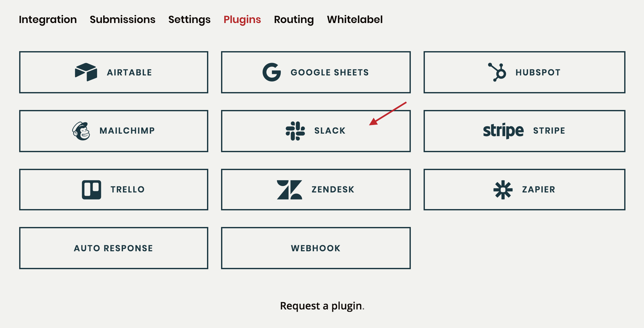This screenshot has height=328, width=644.
Task: Click the Google G logo icon
Action: pyautogui.click(x=272, y=72)
